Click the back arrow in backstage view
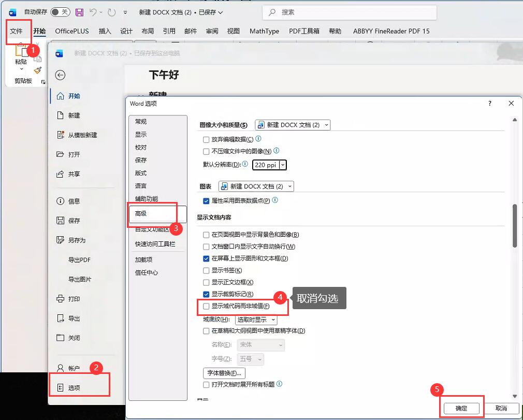This screenshot has width=523, height=420. click(x=61, y=75)
